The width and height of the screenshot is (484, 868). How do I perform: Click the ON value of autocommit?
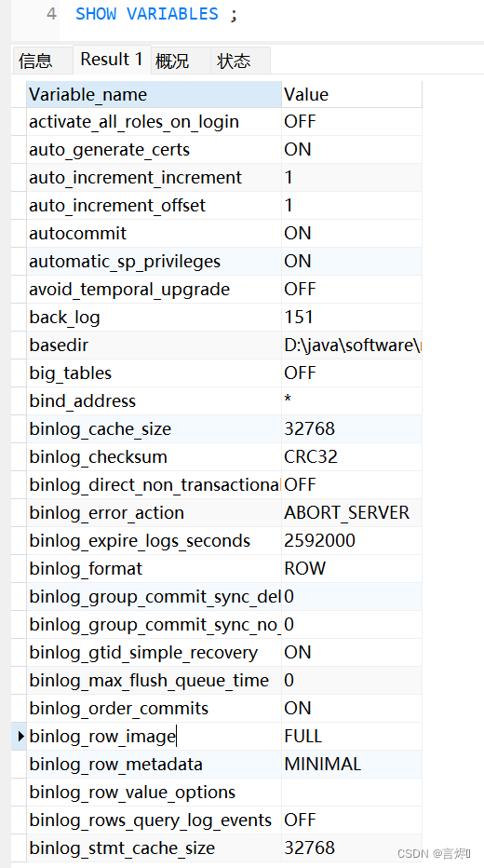[x=352, y=234]
